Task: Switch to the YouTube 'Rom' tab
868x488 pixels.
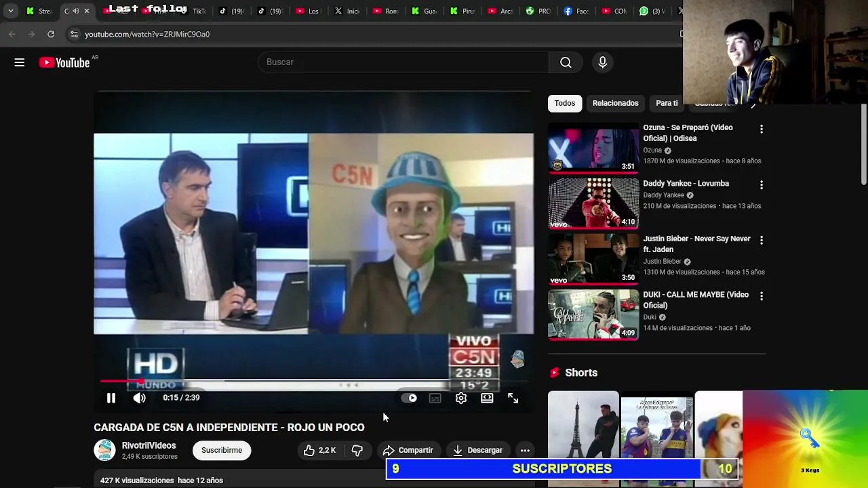Action: (386, 11)
